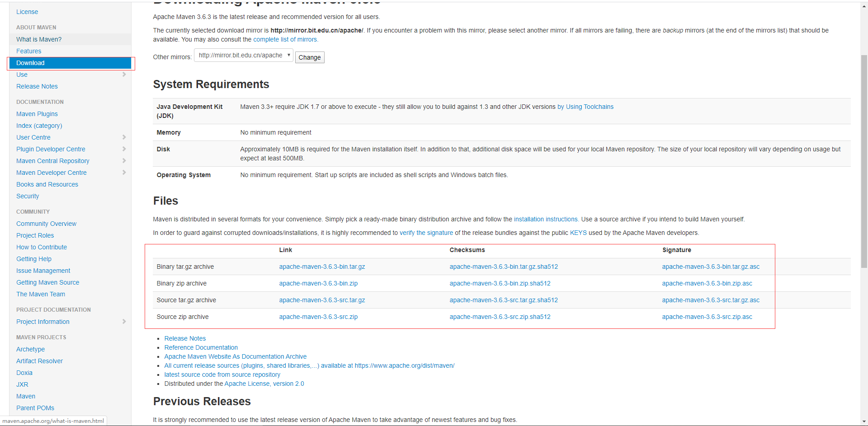Open apache-maven-3.6.3-src.tar.gz.asc signature
Screen dimensions: 868x426
pyautogui.click(x=711, y=300)
